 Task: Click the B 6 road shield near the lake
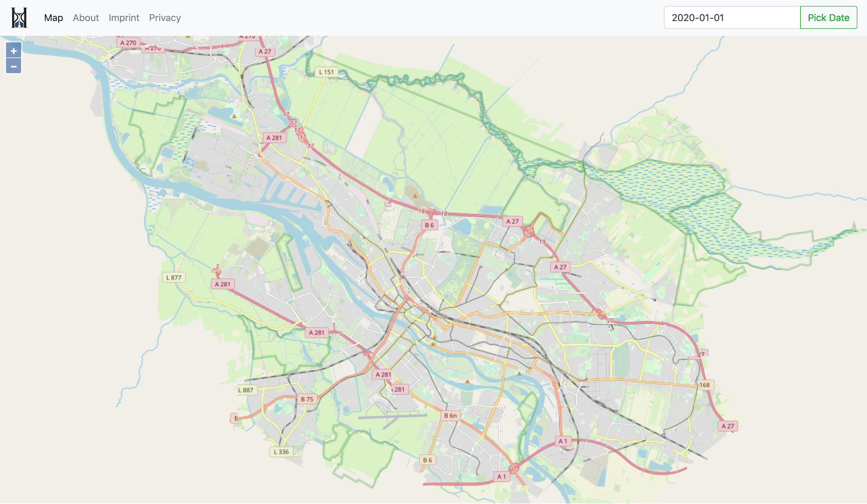pos(429,225)
